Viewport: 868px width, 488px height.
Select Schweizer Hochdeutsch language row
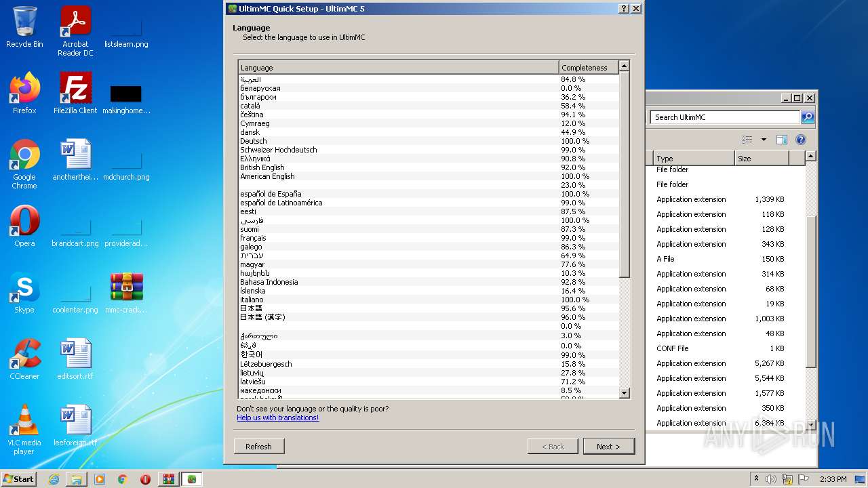point(429,150)
